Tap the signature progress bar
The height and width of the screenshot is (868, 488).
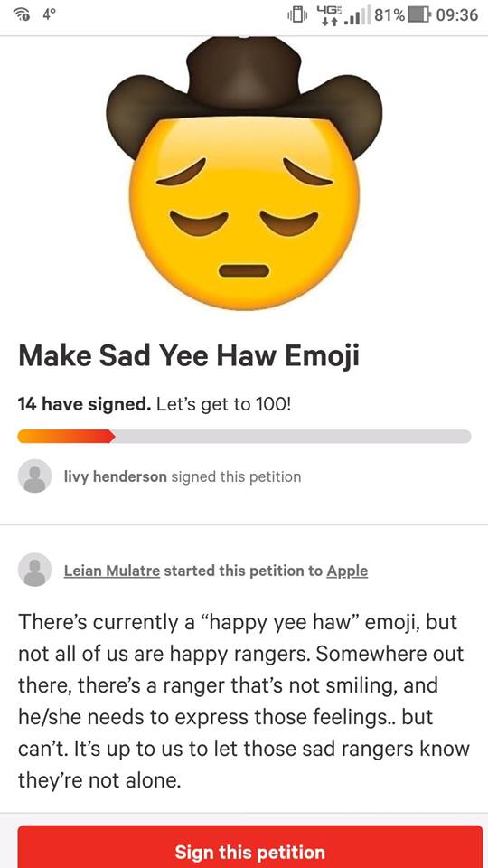coord(244,436)
